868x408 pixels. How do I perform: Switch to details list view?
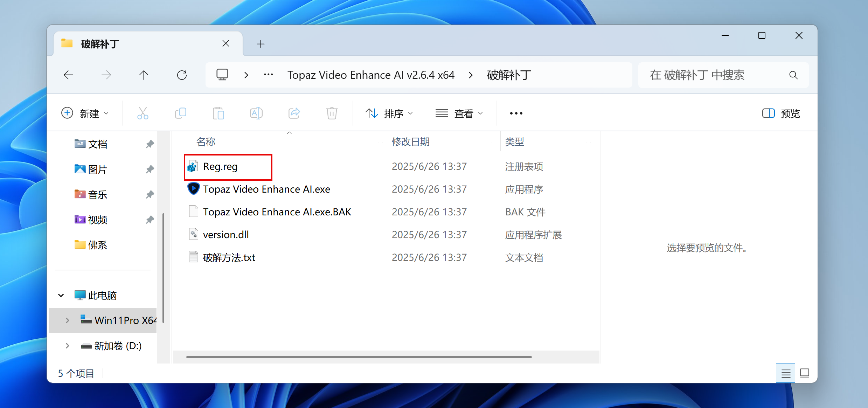785,373
